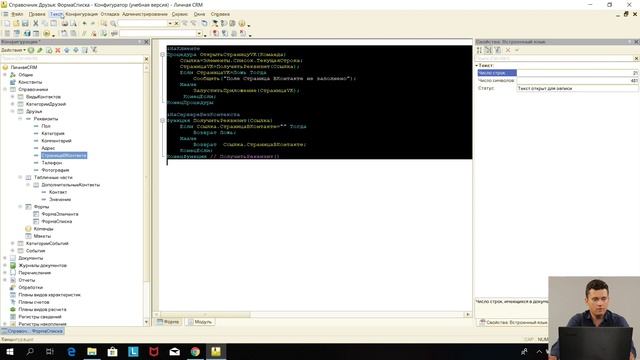Screen dimensions: 640x360
Task: Select the Константы tree item
Action: (x=30, y=82)
